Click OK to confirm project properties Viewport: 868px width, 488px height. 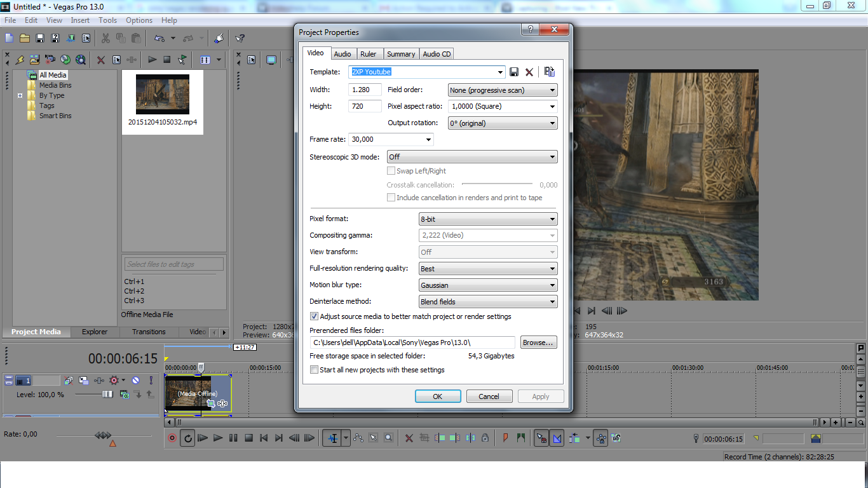click(437, 396)
